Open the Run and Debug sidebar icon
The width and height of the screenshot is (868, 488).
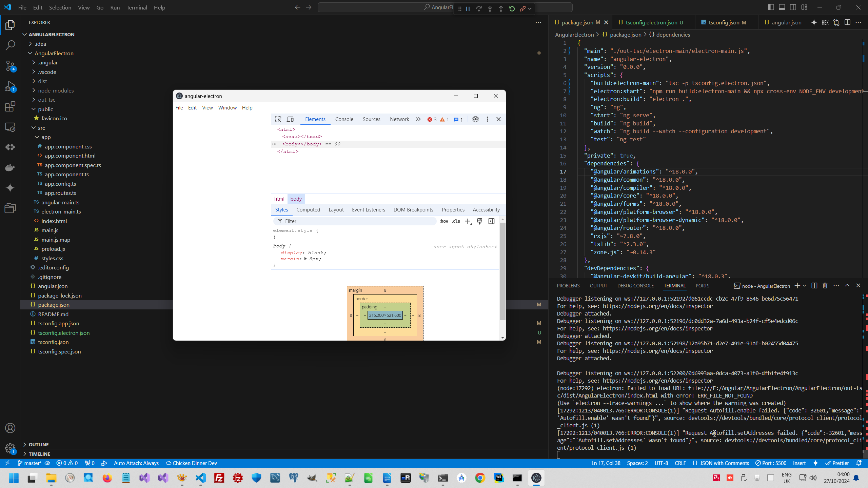point(10,86)
